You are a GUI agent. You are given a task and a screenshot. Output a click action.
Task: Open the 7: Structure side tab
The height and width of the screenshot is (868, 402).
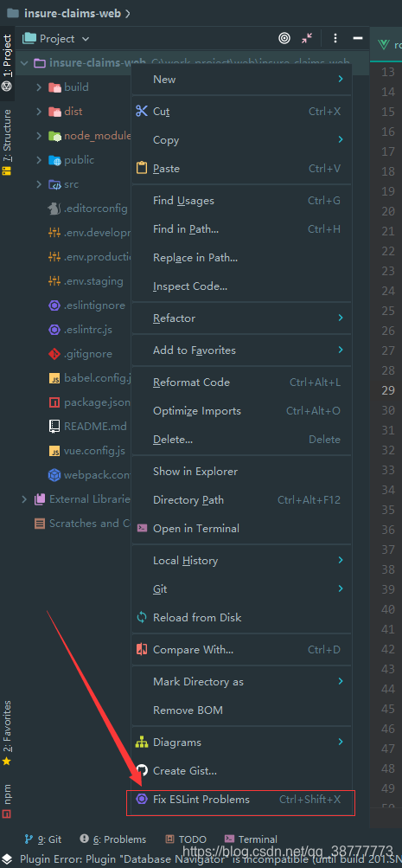(7, 142)
